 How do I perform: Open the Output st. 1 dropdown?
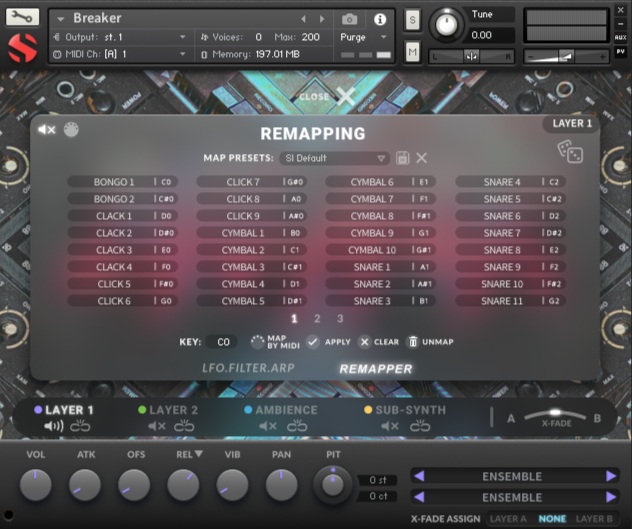(x=120, y=37)
